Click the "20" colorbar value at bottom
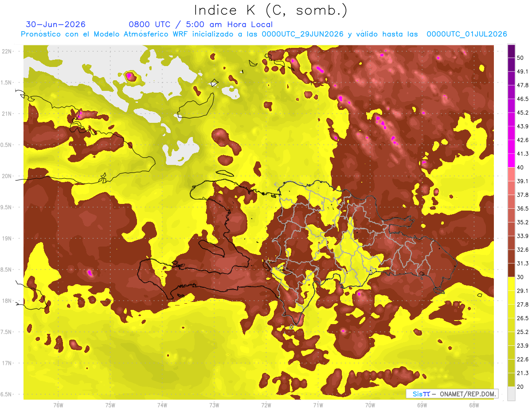This screenshot has height=411, width=532. click(521, 387)
